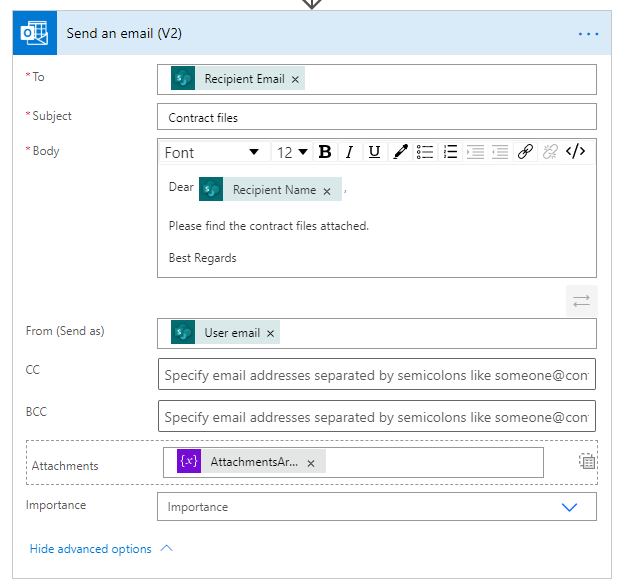The width and height of the screenshot is (623, 587).
Task: Click the remove link icon
Action: 550,152
